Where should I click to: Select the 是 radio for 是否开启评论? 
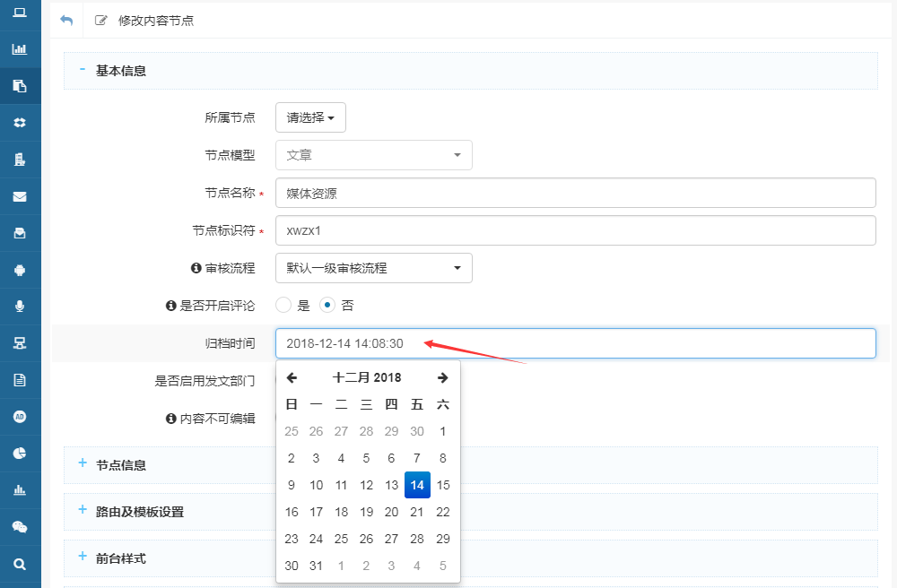284,305
